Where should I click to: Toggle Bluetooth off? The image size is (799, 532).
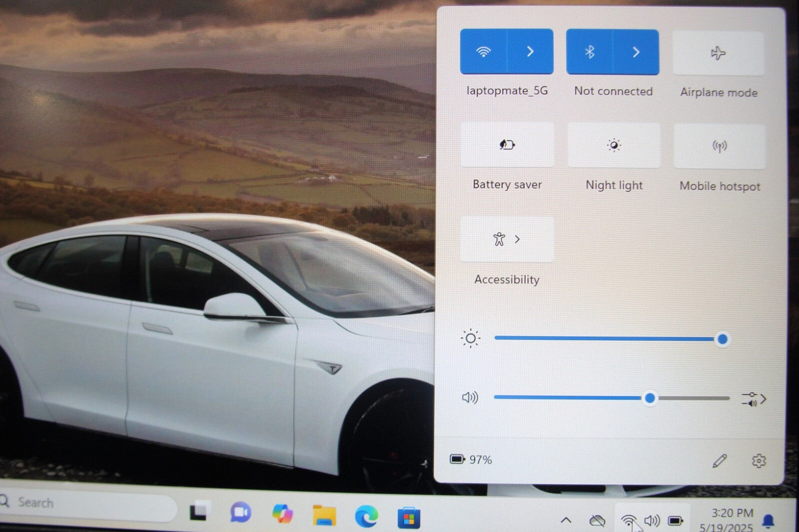tap(589, 52)
